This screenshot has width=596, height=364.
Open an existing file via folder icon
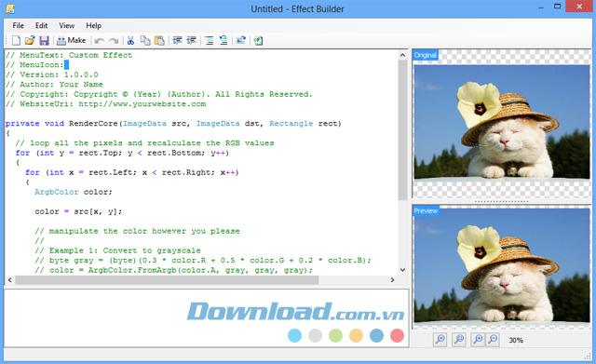click(x=30, y=40)
